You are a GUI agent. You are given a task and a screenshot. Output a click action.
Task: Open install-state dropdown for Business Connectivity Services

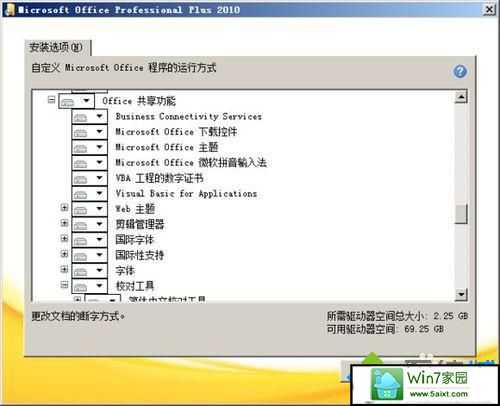[89, 116]
